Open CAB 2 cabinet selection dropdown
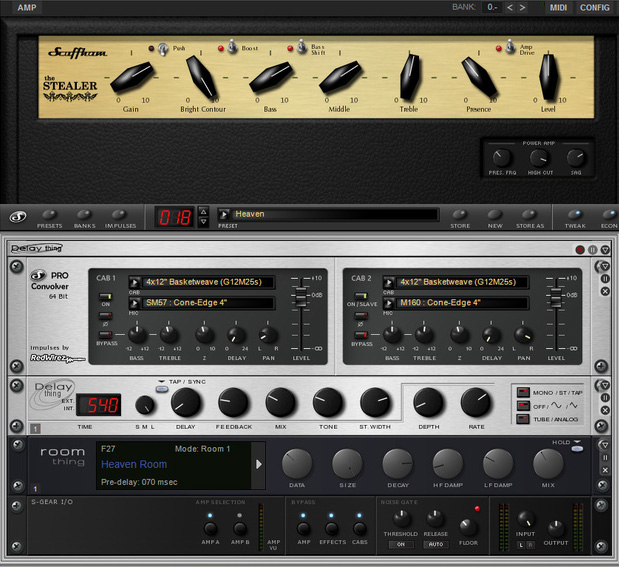Viewport: 619px width, 567px height. [x=388, y=282]
